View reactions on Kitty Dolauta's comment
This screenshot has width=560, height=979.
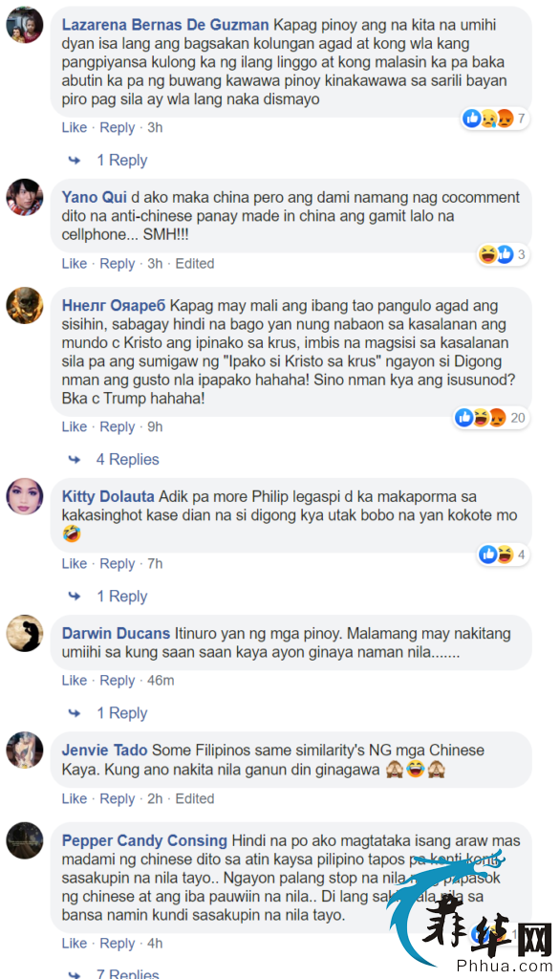(503, 554)
